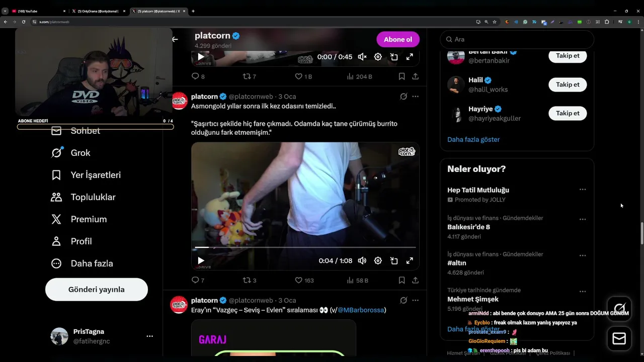Open platcorn avatar on the Asmongold post
The image size is (644, 362).
point(179,101)
